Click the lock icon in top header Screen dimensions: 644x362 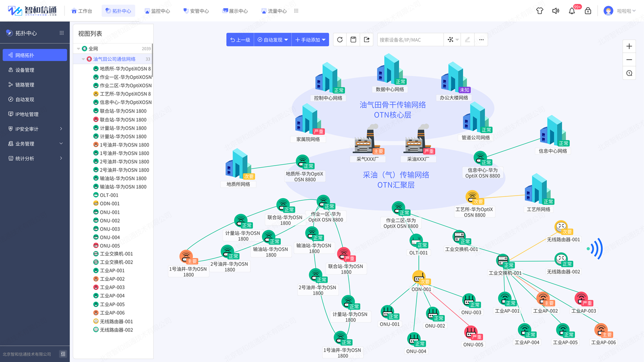coord(588,11)
